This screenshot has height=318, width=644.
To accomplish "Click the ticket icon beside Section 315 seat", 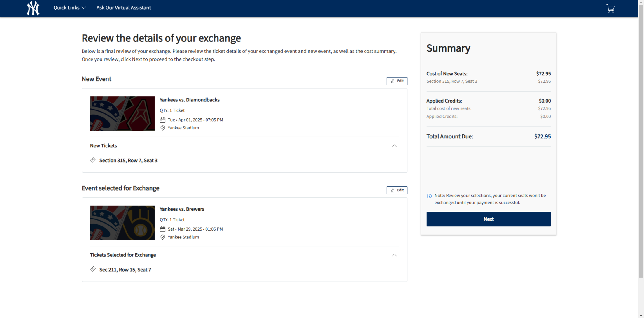I will pyautogui.click(x=93, y=160).
